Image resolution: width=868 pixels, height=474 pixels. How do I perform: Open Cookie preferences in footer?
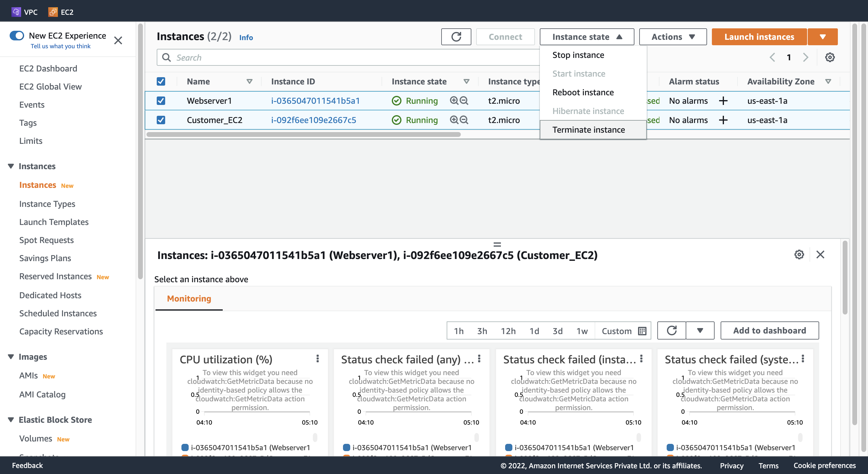(x=825, y=465)
